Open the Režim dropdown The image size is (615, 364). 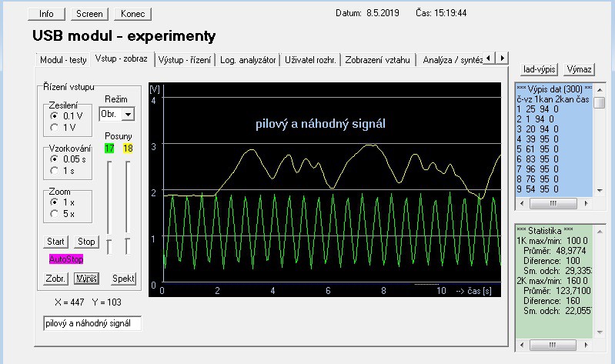[x=128, y=114]
